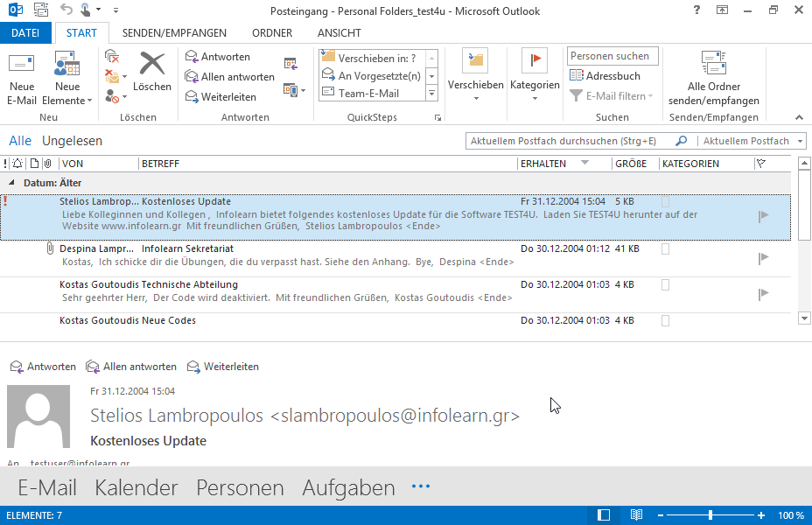Flag the Technische Abteilung message
This screenshot has height=525, width=812.
(763, 294)
